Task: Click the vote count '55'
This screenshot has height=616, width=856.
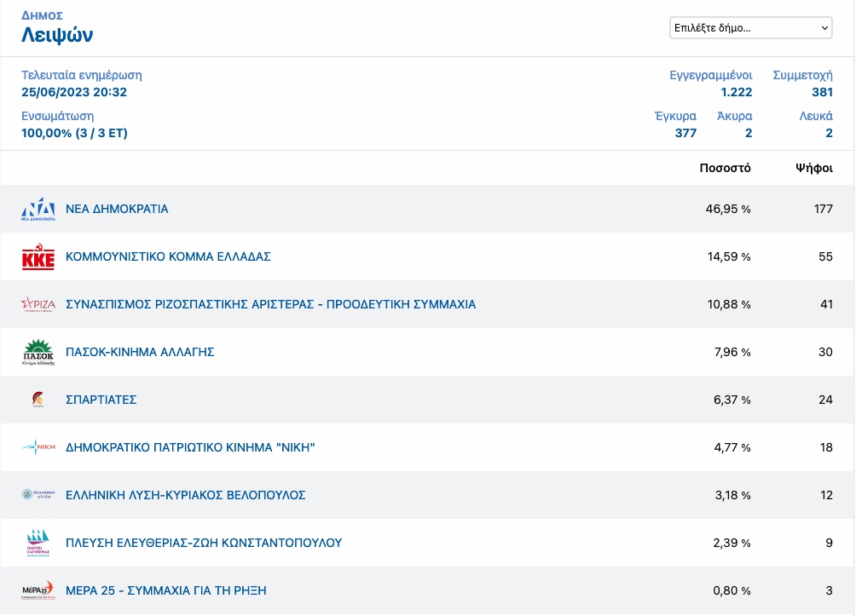Action: (825, 256)
